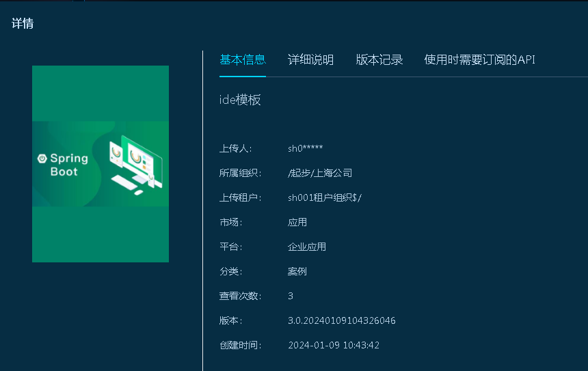
Task: Switch to the 基本信息 tab
Action: point(243,60)
